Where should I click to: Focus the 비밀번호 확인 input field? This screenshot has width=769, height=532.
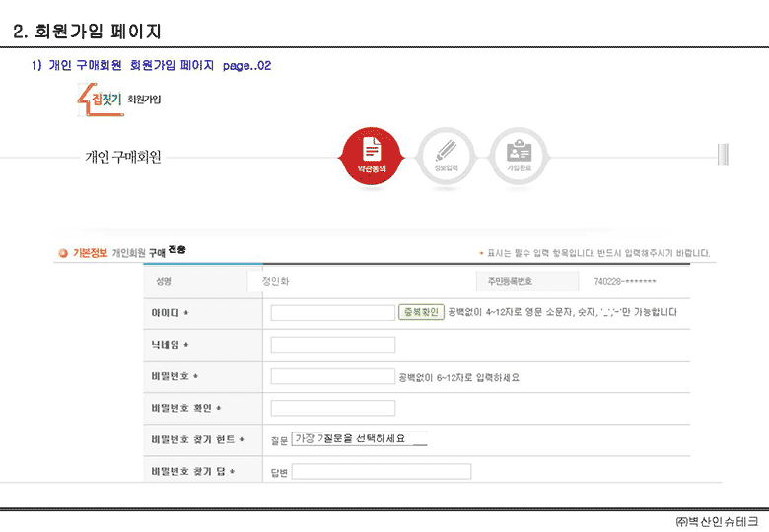(332, 408)
